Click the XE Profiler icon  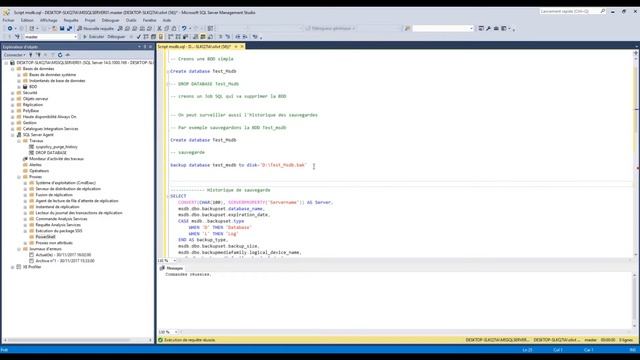coord(19,267)
